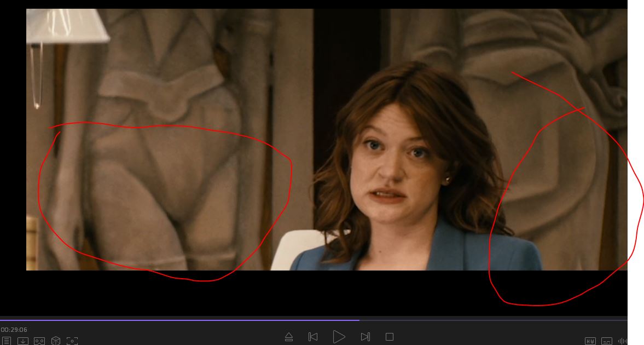Click the Eject/open file icon
644x345 pixels.
[289, 337]
